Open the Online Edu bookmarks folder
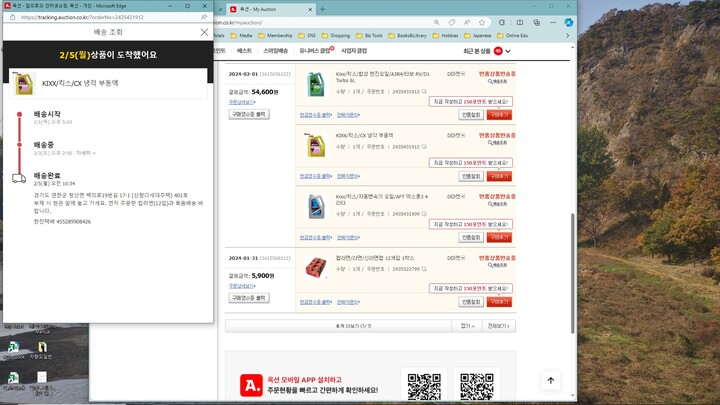The image size is (720, 405). coord(512,35)
